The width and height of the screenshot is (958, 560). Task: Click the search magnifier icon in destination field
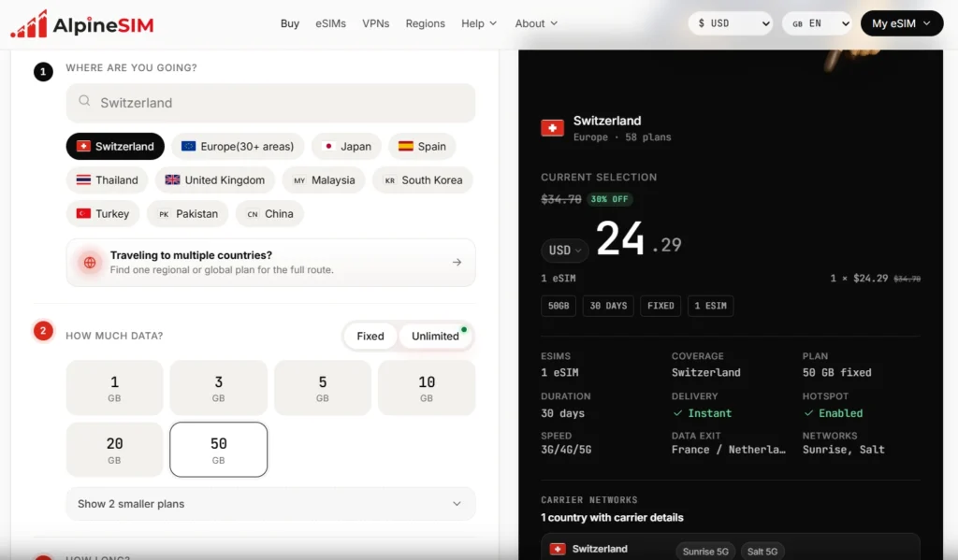[x=84, y=101]
